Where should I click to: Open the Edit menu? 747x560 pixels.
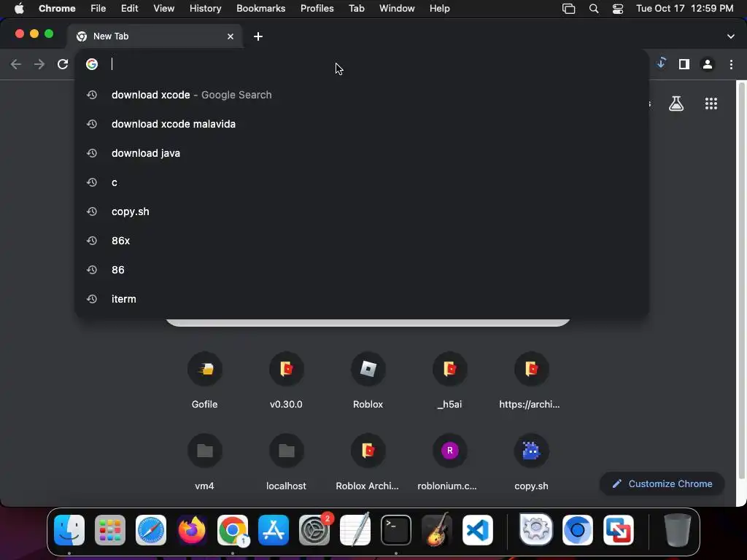pos(129,9)
